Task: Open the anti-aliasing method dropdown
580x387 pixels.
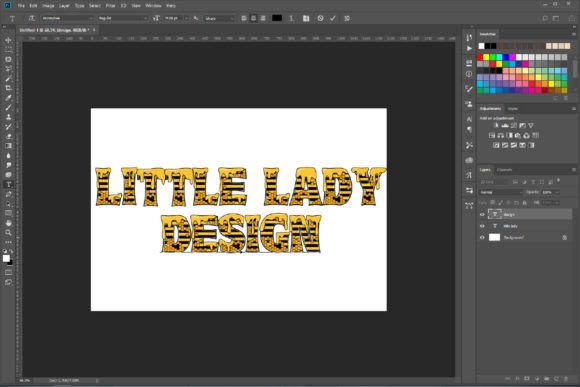Action: (x=219, y=18)
